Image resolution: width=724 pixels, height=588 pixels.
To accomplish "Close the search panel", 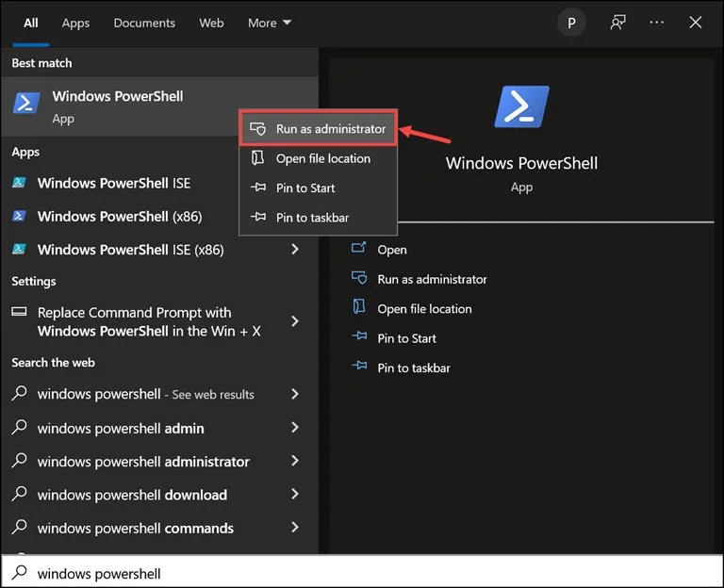I will [x=696, y=23].
